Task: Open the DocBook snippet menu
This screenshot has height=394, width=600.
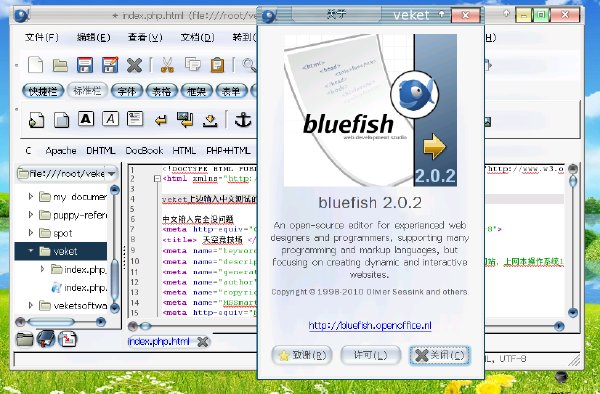Action: 144,151
